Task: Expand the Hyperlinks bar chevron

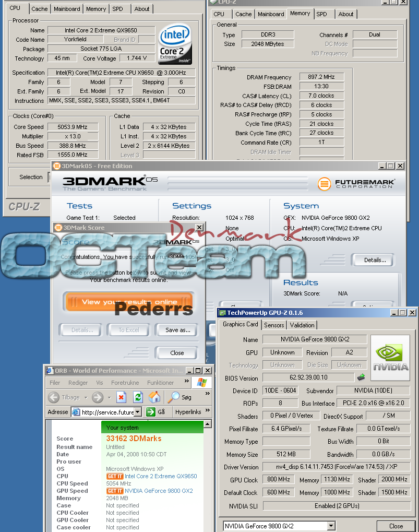Action: click(208, 410)
